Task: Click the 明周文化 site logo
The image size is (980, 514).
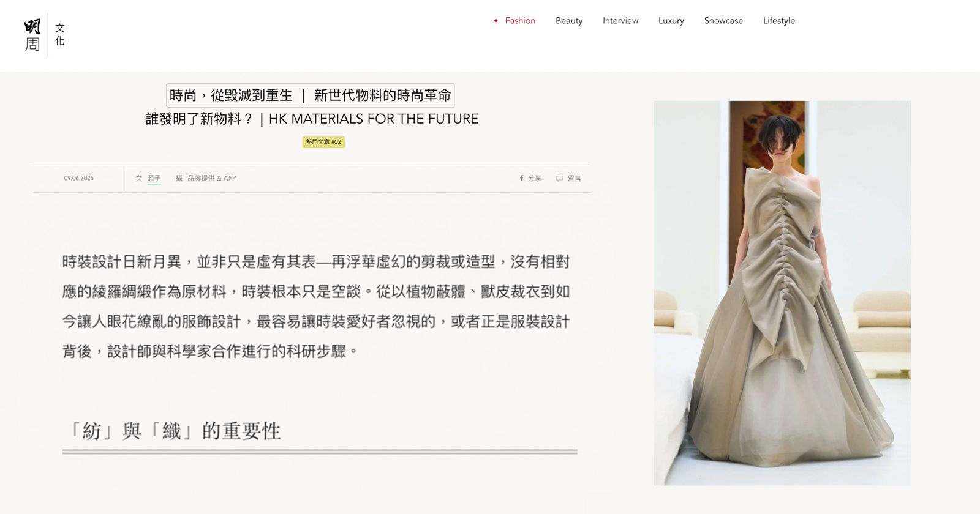Action: (45, 35)
